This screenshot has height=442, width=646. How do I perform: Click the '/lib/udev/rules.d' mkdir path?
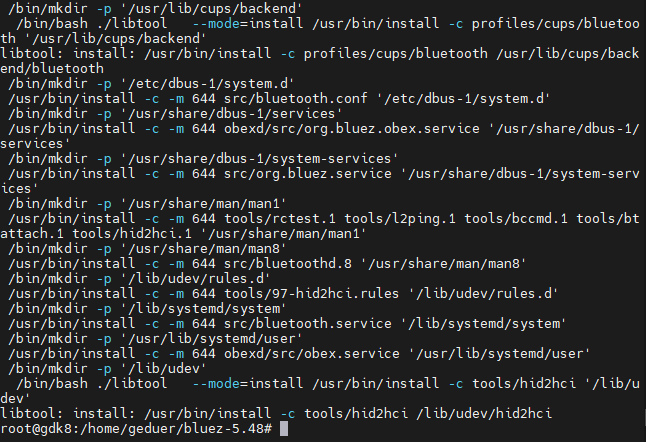point(195,279)
